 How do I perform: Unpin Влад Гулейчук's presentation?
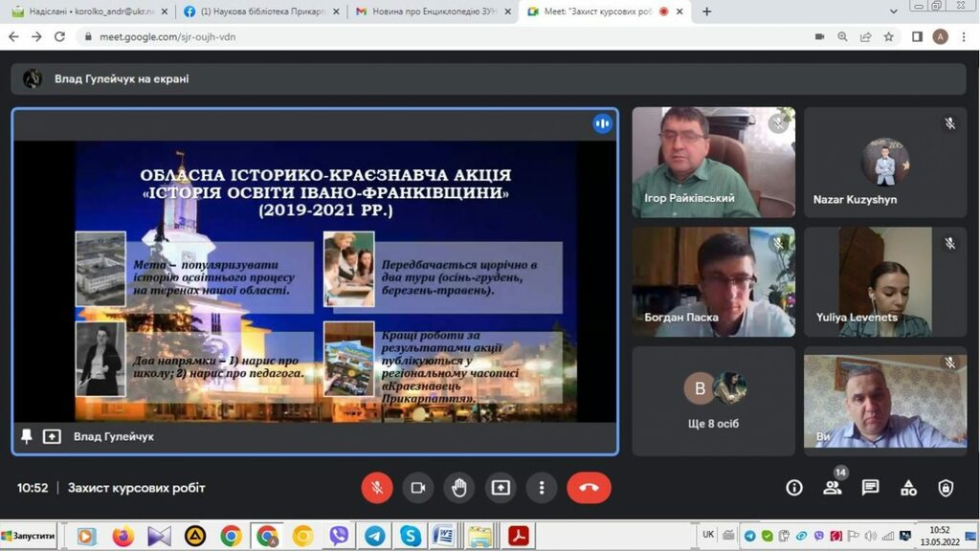(27, 436)
